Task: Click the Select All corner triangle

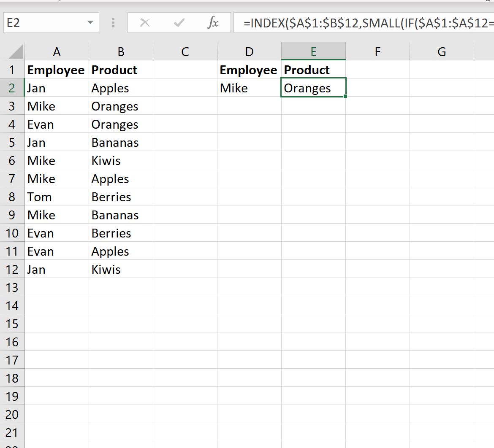Action: click(x=16, y=51)
